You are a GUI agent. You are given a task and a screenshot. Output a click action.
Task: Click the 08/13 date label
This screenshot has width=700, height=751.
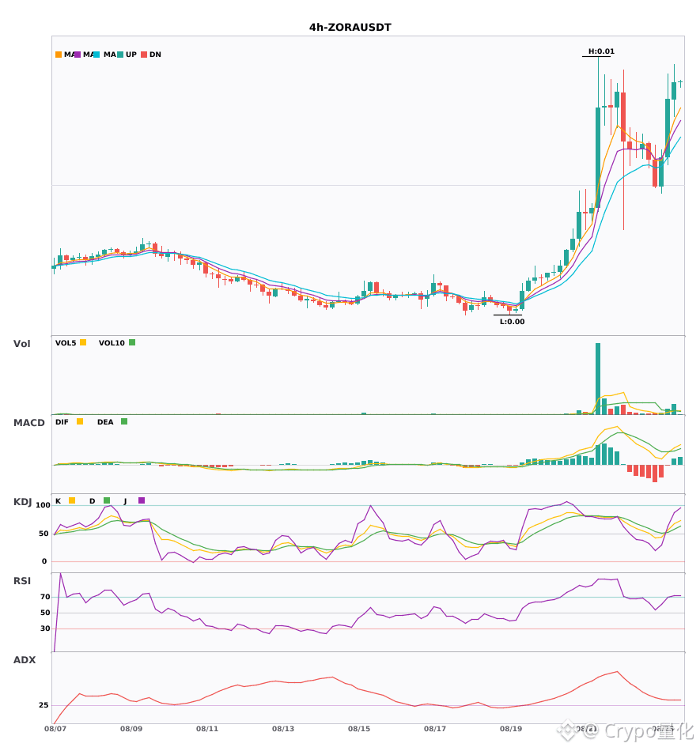click(283, 729)
